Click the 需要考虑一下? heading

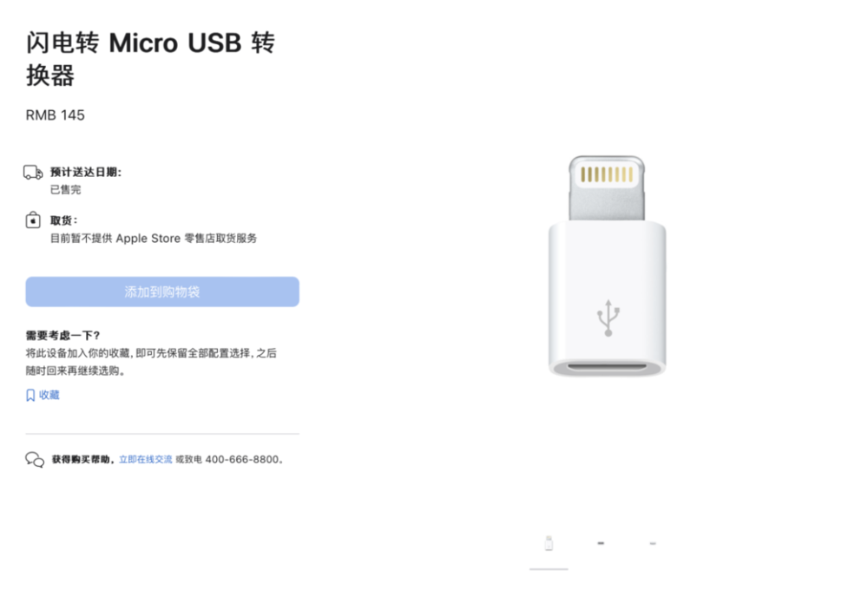click(x=62, y=335)
